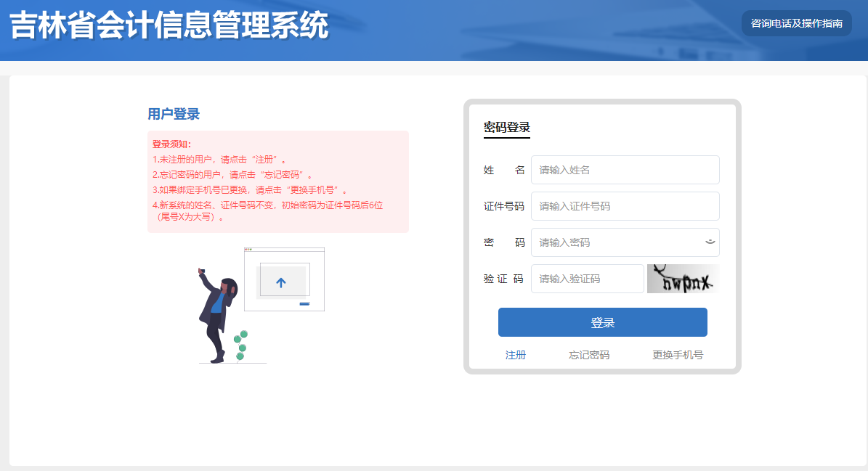Image resolution: width=868 pixels, height=471 pixels.
Task: Click the 姓名 field label
Action: [505, 170]
